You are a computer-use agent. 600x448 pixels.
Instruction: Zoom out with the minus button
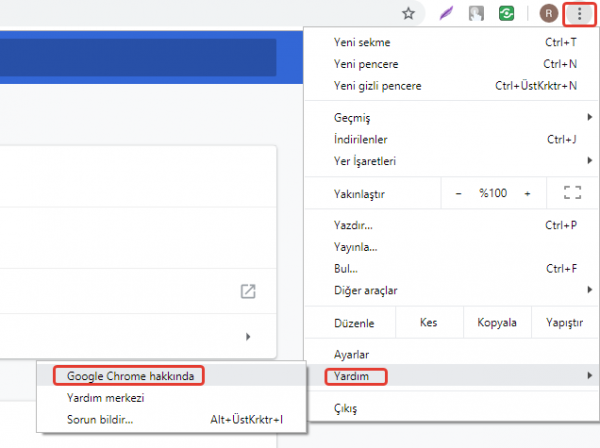[x=458, y=194]
